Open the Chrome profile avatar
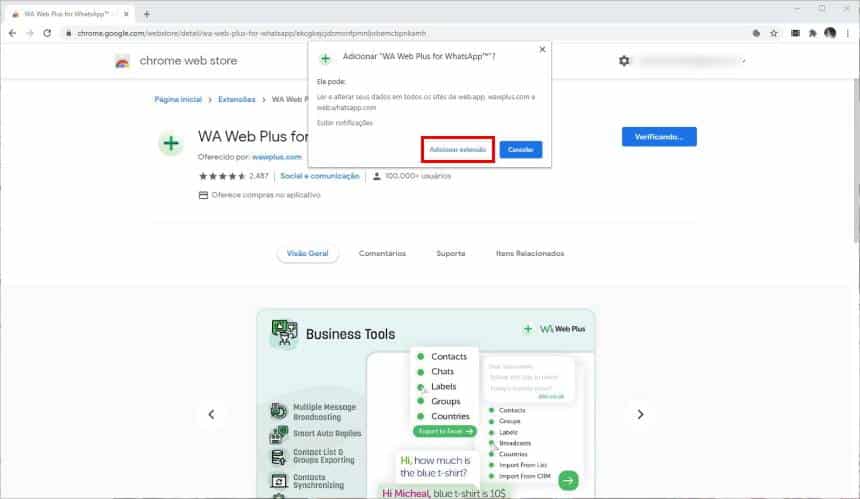This screenshot has height=499, width=860. [x=830, y=33]
